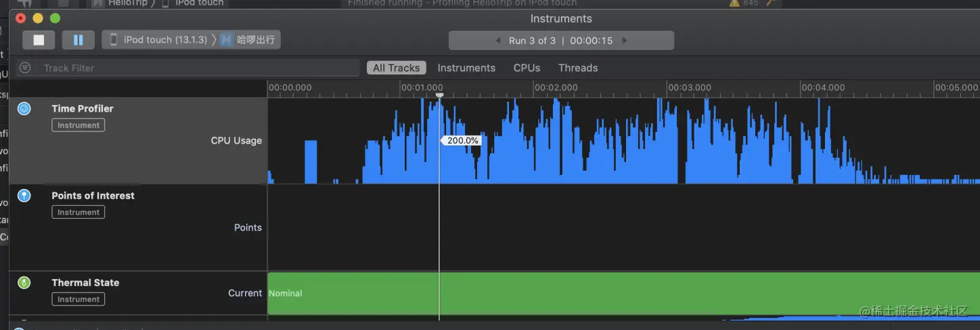Click the track filter icon
The image size is (980, 330).
[25, 68]
